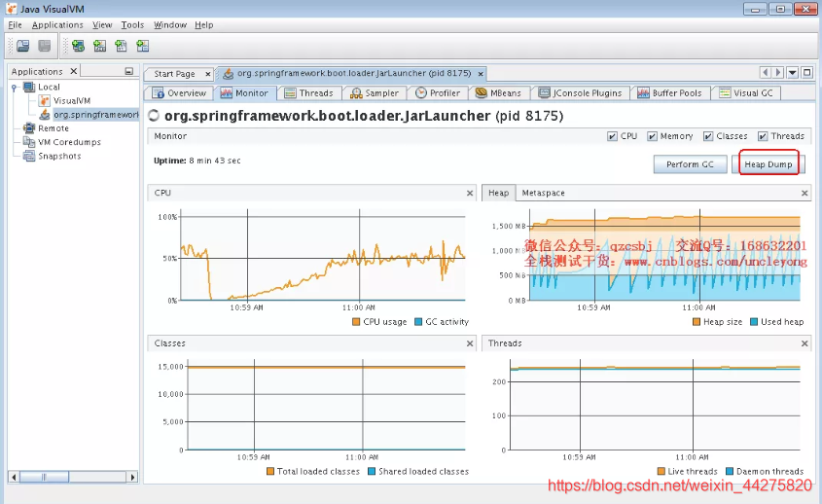822x504 pixels.
Task: Click the GC activity legend swatch
Action: [x=418, y=322]
